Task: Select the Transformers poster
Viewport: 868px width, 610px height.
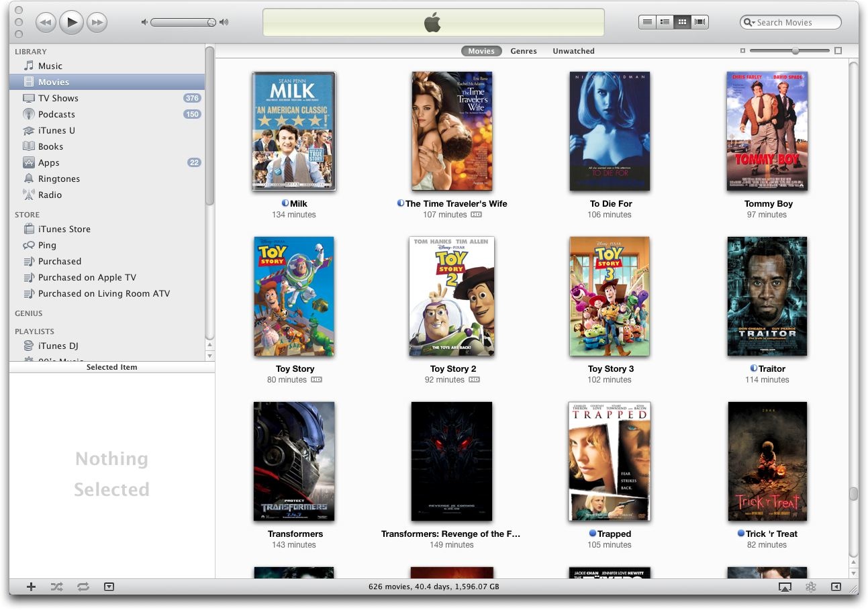Action: (x=294, y=462)
